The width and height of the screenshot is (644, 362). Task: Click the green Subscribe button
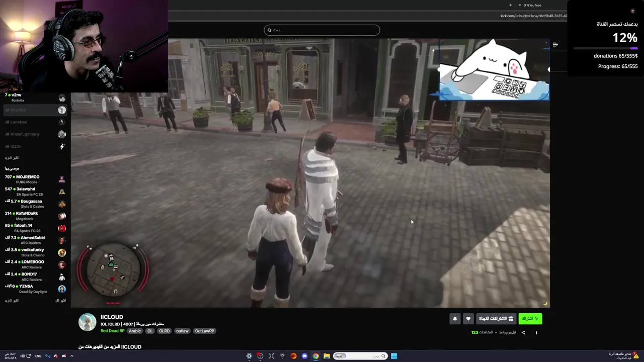[x=530, y=318]
